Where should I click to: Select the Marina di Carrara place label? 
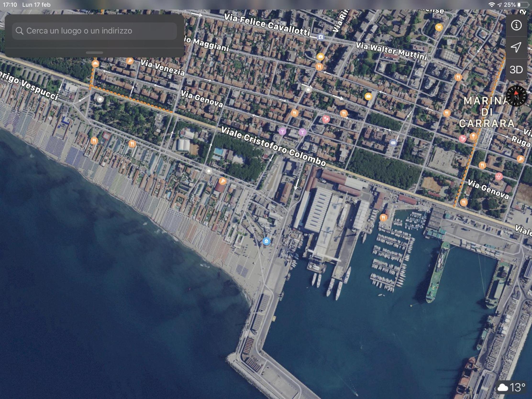[x=486, y=112]
